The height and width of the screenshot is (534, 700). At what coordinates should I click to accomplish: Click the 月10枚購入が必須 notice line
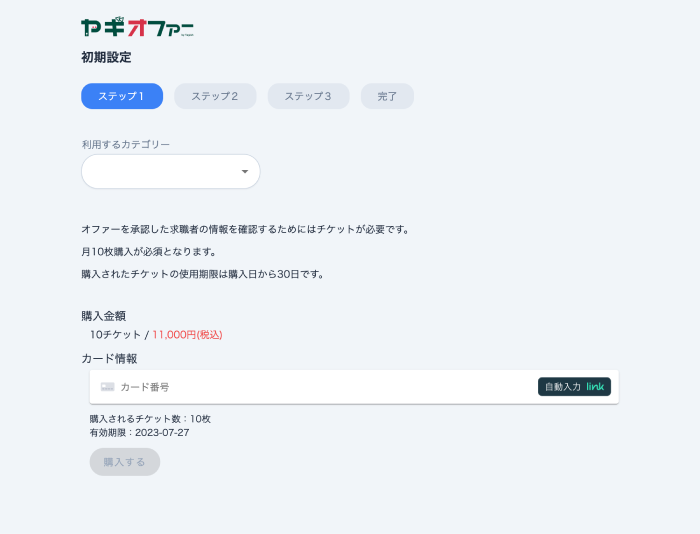pyautogui.click(x=162, y=251)
